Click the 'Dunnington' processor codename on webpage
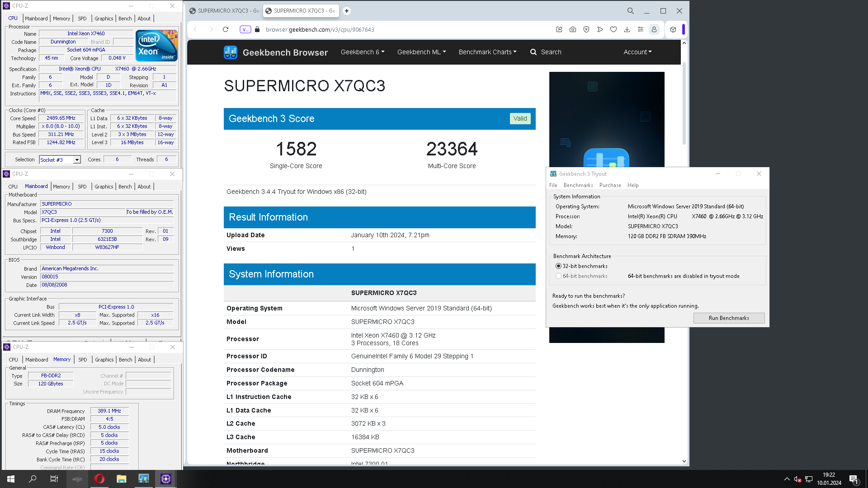The image size is (868, 488). (368, 370)
